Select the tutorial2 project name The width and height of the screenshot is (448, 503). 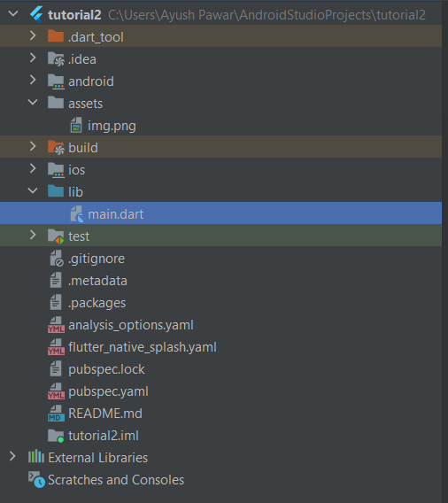74,15
